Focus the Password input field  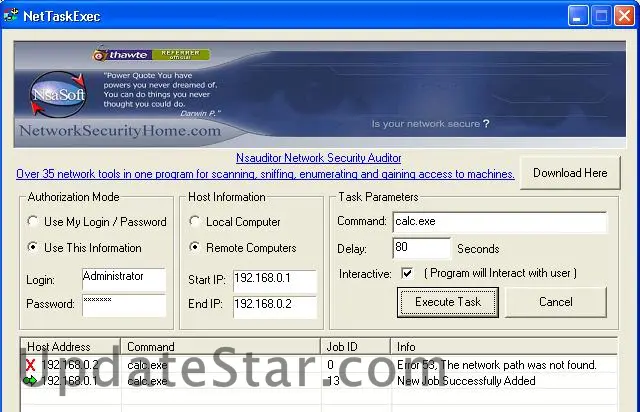[124, 305]
